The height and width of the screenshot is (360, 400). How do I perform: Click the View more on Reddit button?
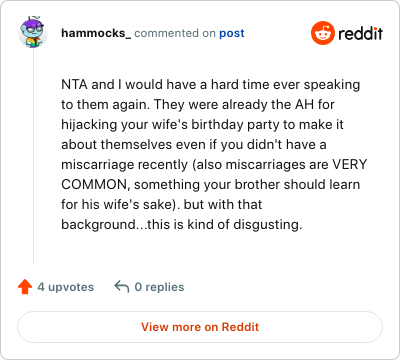[x=200, y=327]
